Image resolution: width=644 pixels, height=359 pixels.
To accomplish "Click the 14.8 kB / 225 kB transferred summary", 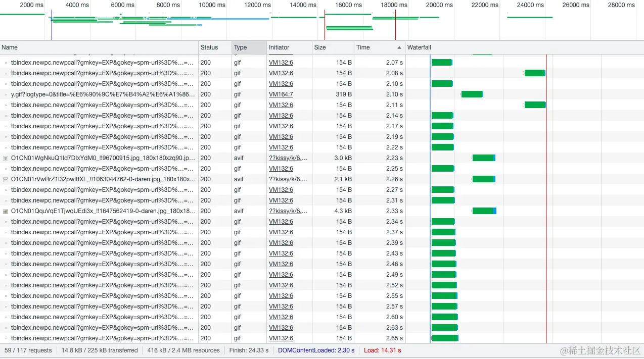I will pyautogui.click(x=100, y=350).
